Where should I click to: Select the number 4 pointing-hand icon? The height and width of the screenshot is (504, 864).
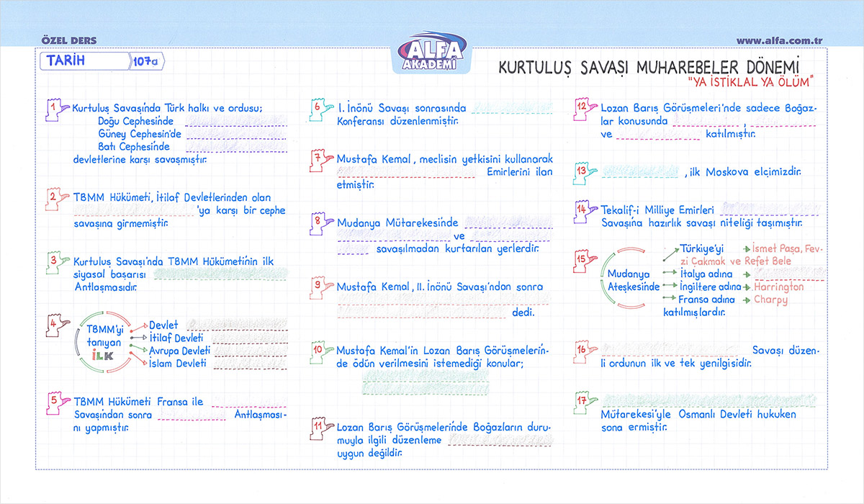pyautogui.click(x=57, y=325)
